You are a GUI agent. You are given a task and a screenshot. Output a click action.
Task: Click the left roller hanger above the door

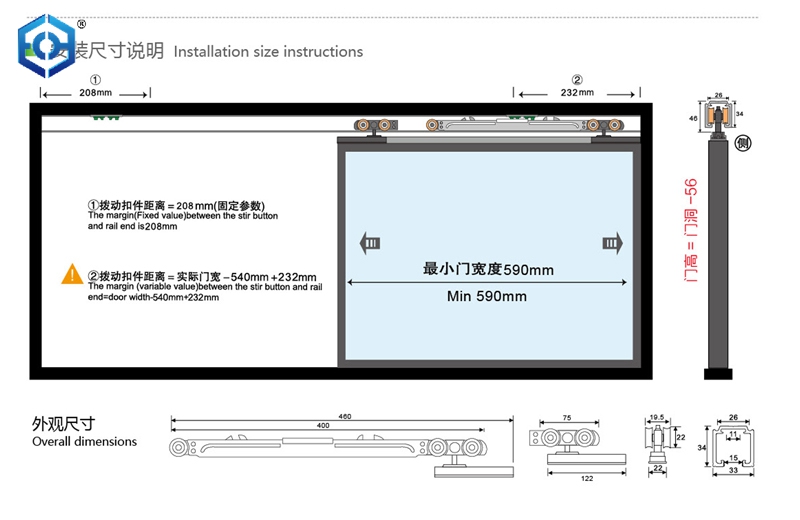point(378,126)
